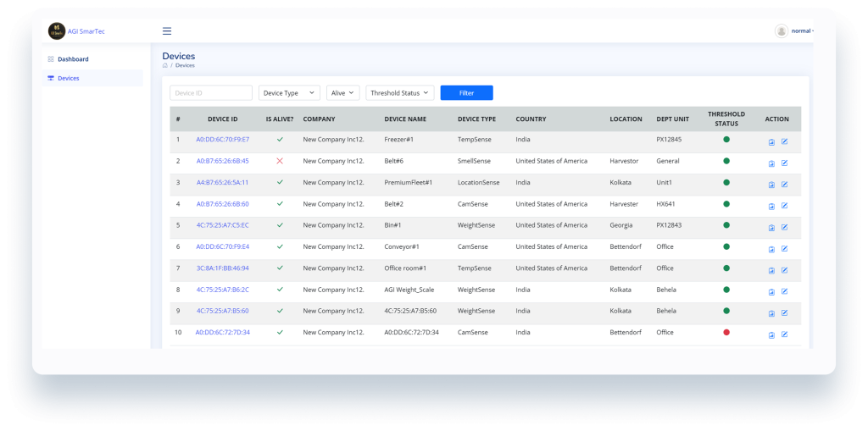
Task: Open device link A0:B7:65:26:6B:45
Action: tap(223, 161)
